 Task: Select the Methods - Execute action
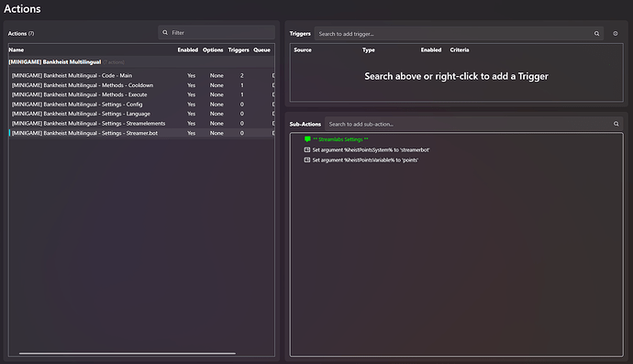pyautogui.click(x=141, y=94)
